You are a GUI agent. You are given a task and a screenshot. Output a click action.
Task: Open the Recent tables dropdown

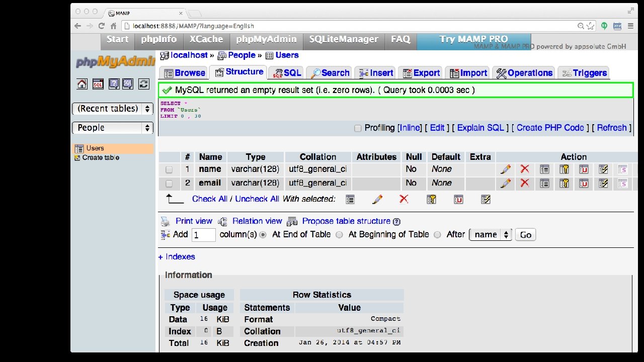click(113, 109)
